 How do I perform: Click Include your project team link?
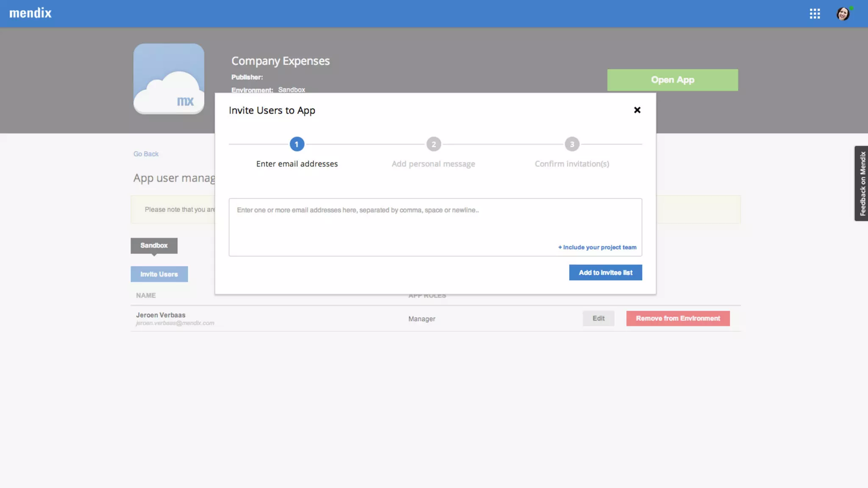click(597, 247)
